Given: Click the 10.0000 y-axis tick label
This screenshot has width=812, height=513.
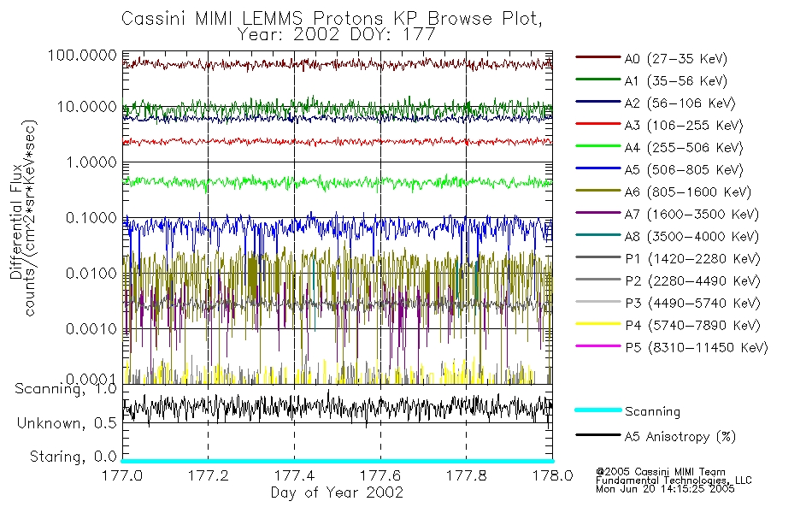Looking at the screenshot, I should click(x=87, y=107).
